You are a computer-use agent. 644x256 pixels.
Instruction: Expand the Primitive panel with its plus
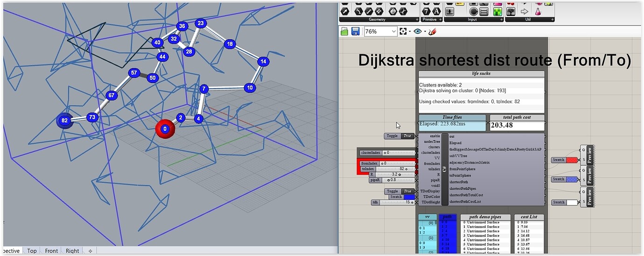pyautogui.click(x=440, y=20)
